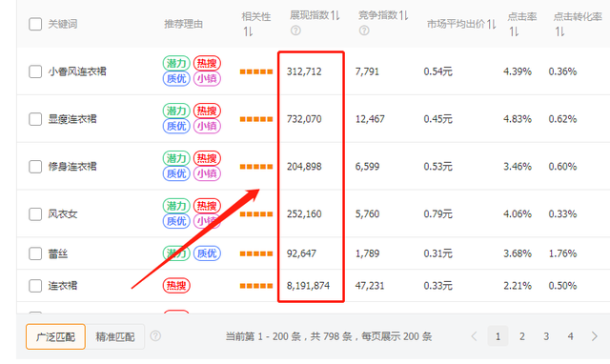
Task: Open help icon under 竞争指数
Action: [364, 30]
